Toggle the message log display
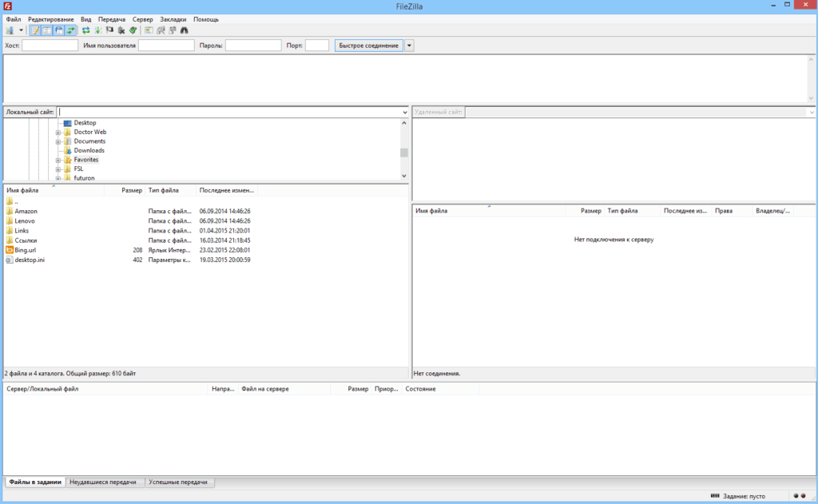Viewport: 818px width, 504px height. tap(35, 31)
